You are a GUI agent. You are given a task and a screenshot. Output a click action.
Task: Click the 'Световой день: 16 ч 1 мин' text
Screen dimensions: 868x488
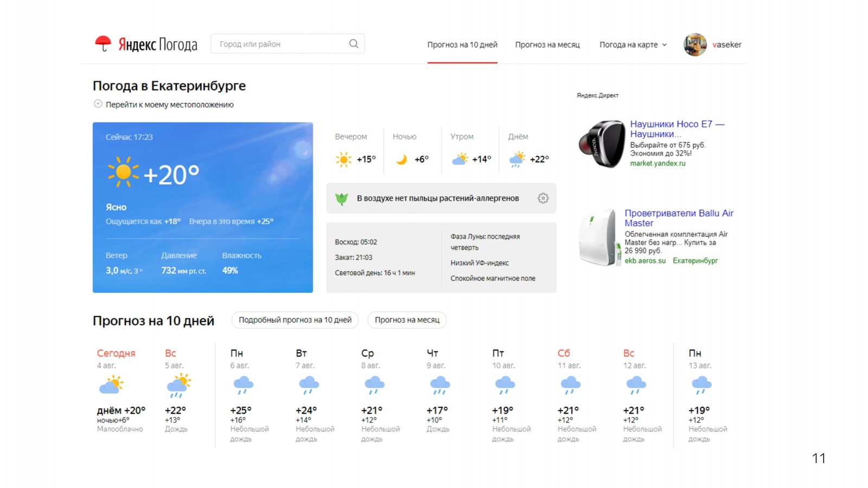375,273
